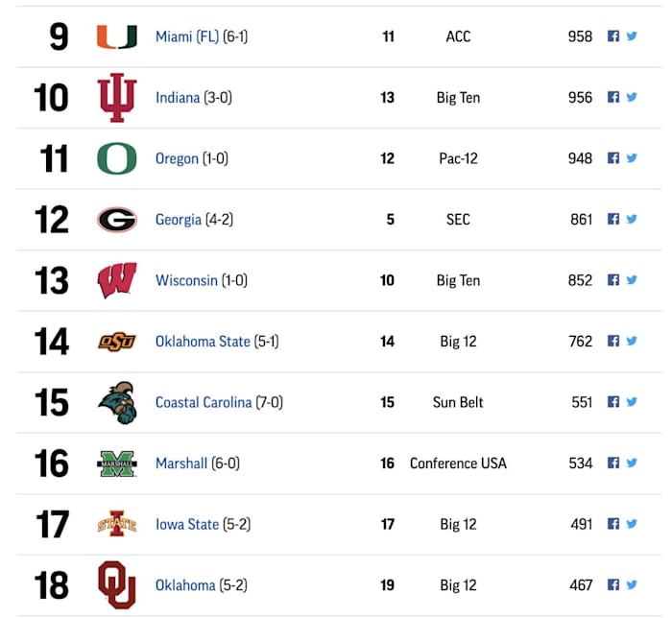Click the Marshall team logo
Screen dimensions: 672x618
116,463
